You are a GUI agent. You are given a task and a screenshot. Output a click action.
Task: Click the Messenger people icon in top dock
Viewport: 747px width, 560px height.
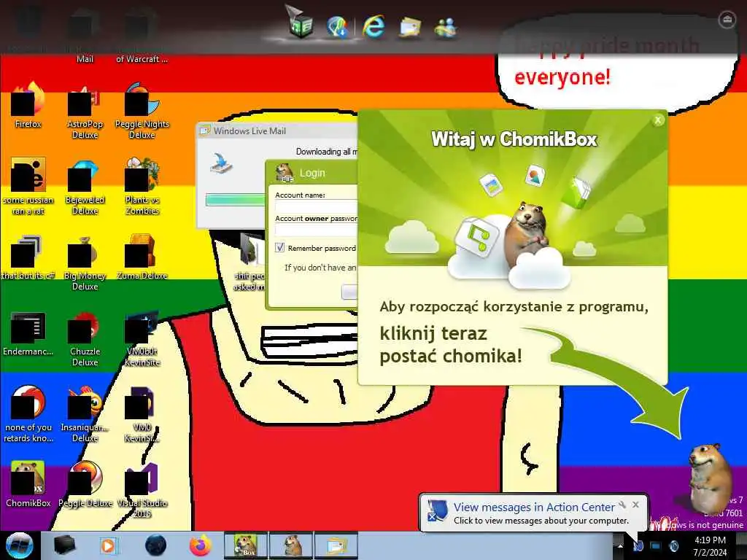coord(446,27)
